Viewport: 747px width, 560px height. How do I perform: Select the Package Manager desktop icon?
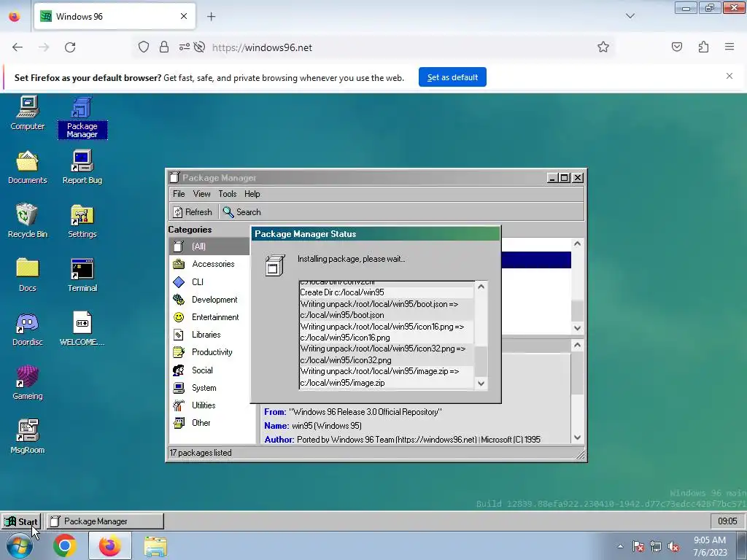pyautogui.click(x=82, y=117)
